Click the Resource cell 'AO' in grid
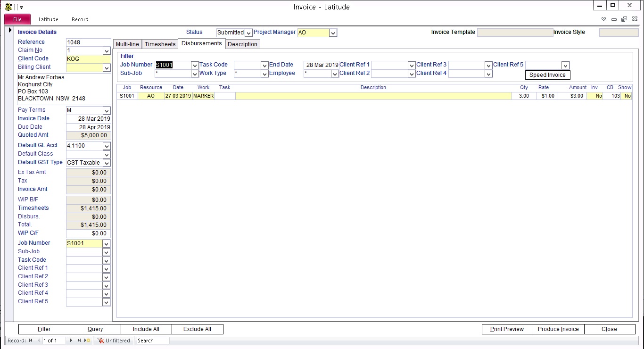 [x=151, y=96]
